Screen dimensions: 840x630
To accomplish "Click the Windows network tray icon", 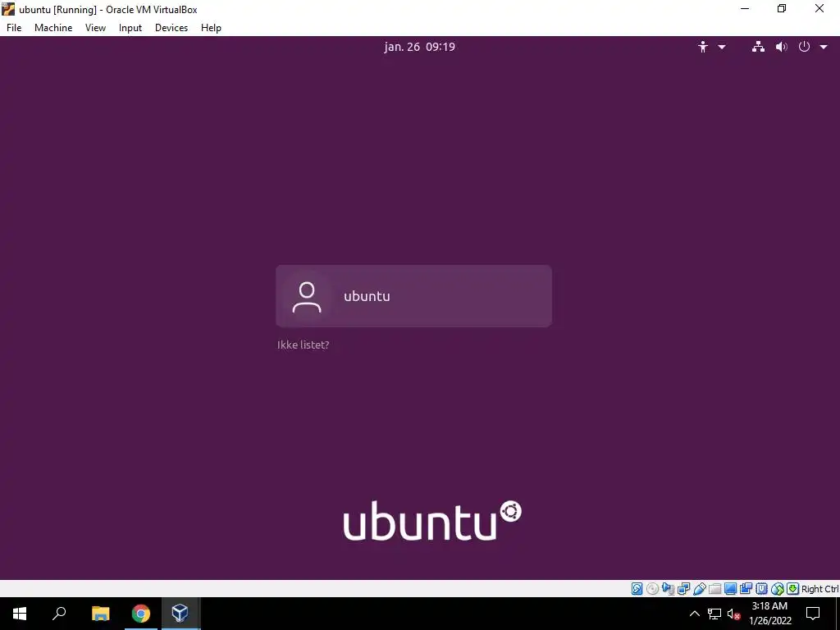I will click(x=714, y=614).
